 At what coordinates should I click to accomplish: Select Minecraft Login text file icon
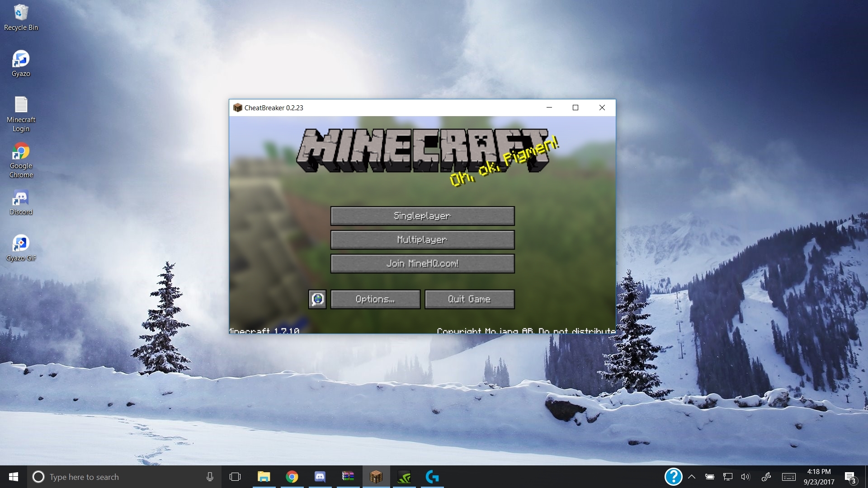click(21, 113)
